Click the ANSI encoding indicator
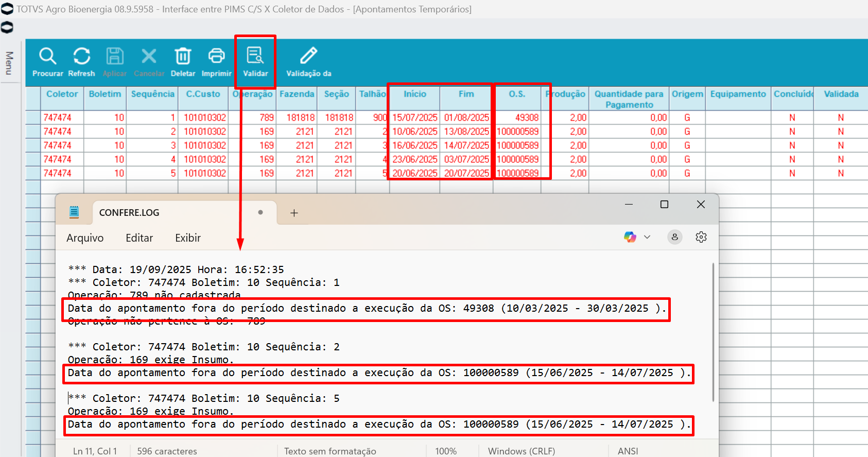This screenshot has width=868, height=457. [x=628, y=451]
